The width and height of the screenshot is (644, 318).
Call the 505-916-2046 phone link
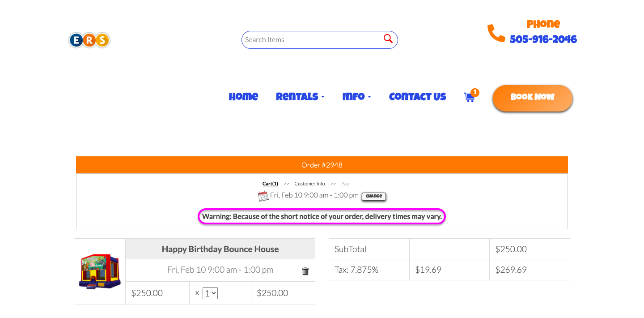pyautogui.click(x=543, y=39)
